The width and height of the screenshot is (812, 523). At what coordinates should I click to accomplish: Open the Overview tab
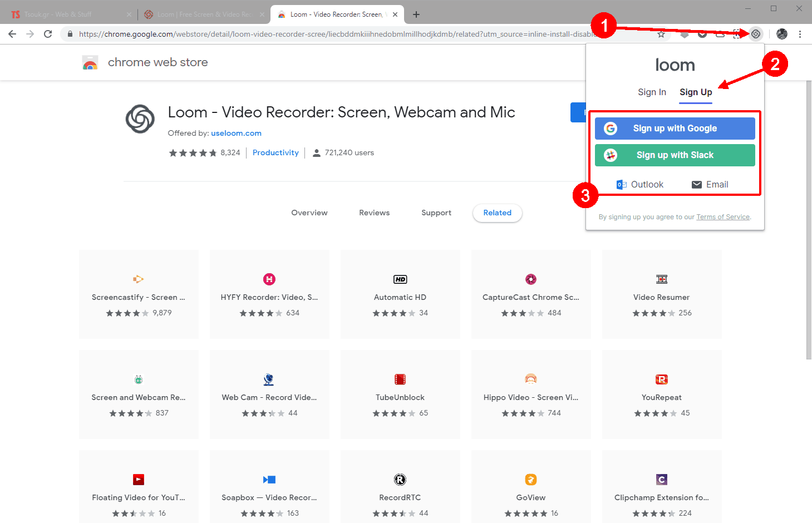[x=309, y=213]
